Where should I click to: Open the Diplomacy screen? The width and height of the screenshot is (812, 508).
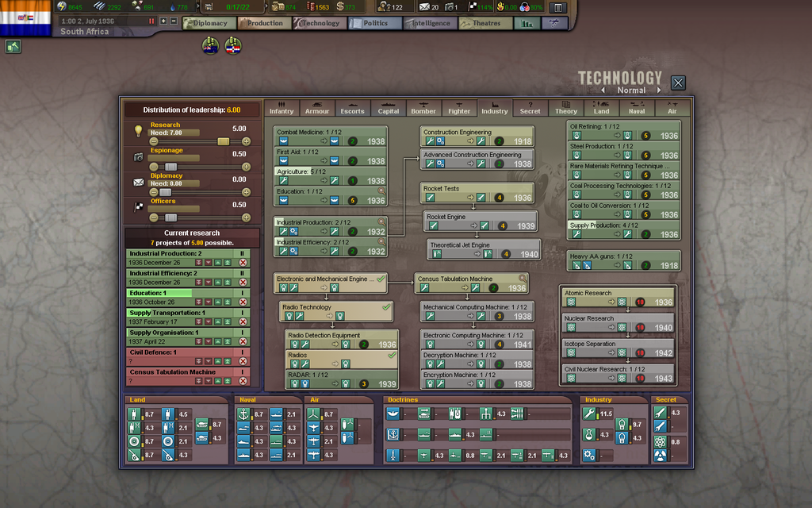209,23
